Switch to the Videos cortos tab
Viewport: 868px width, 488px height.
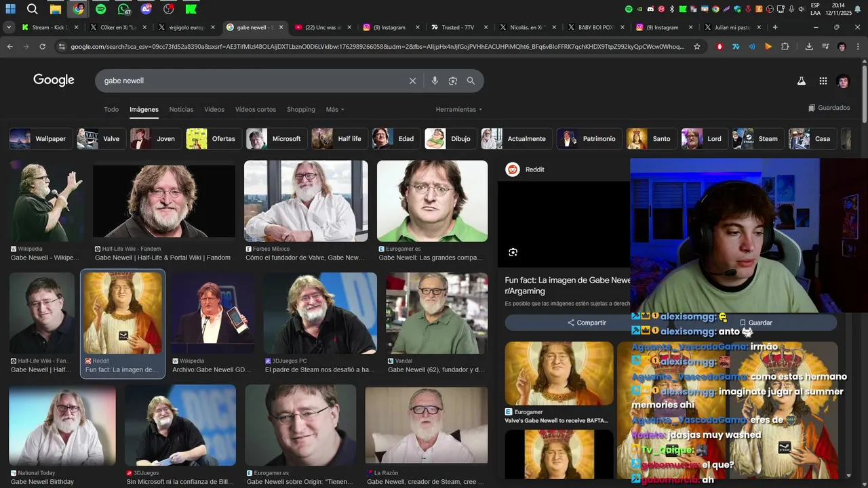[256, 109]
